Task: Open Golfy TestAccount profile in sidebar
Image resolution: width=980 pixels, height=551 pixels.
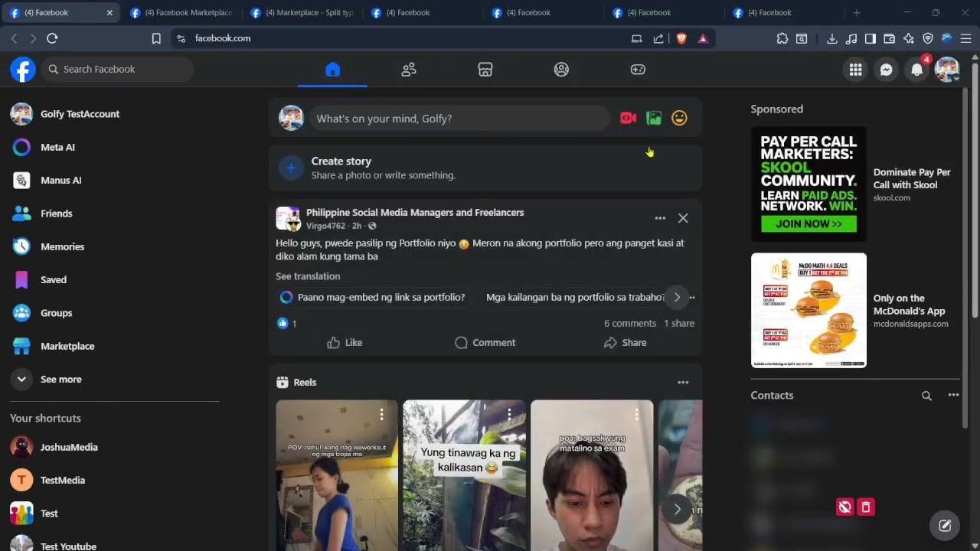Action: (115, 114)
